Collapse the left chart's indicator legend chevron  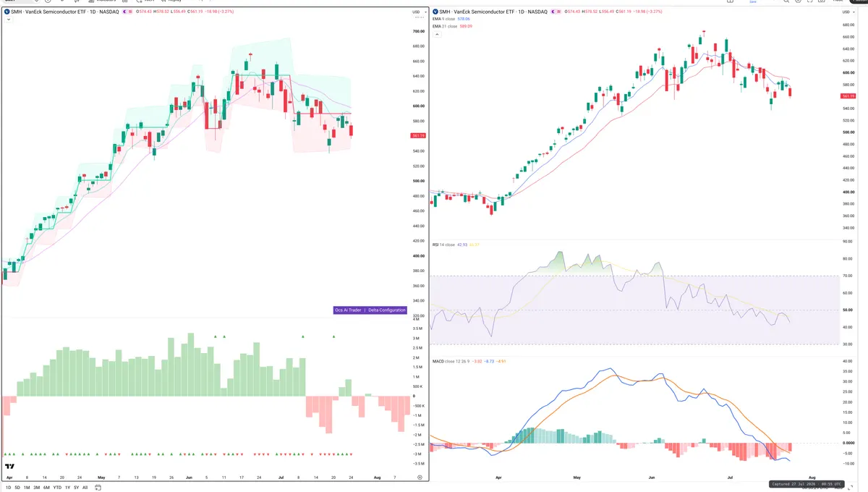tap(8, 20)
